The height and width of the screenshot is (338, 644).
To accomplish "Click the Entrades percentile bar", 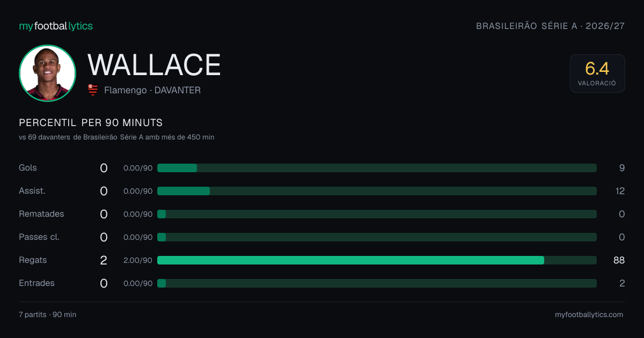I will coord(377,283).
